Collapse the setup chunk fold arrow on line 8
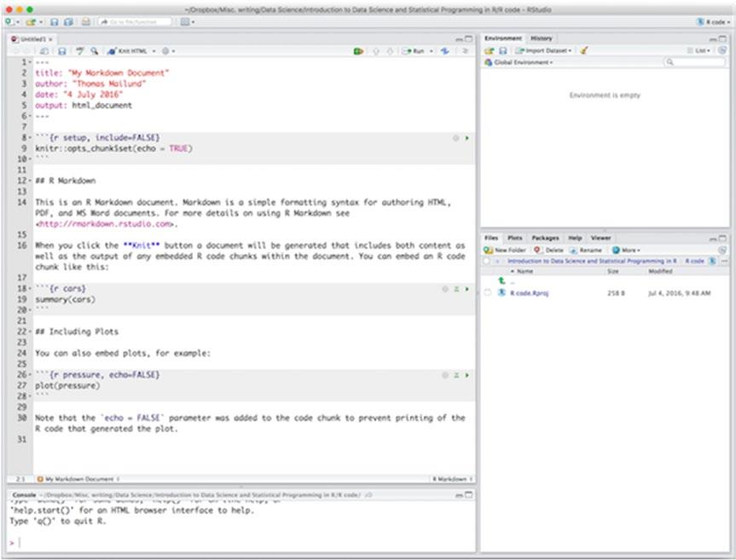 31,138
